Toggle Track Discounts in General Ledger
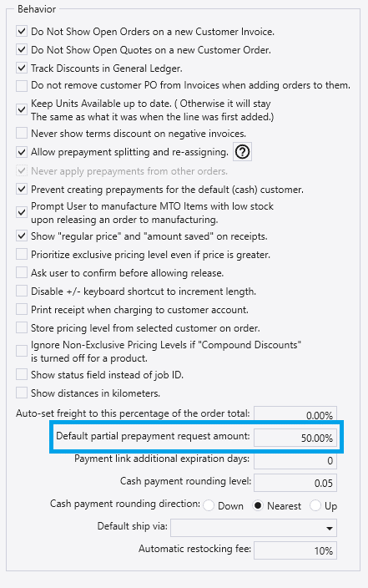The height and width of the screenshot is (588, 368). click(x=22, y=68)
